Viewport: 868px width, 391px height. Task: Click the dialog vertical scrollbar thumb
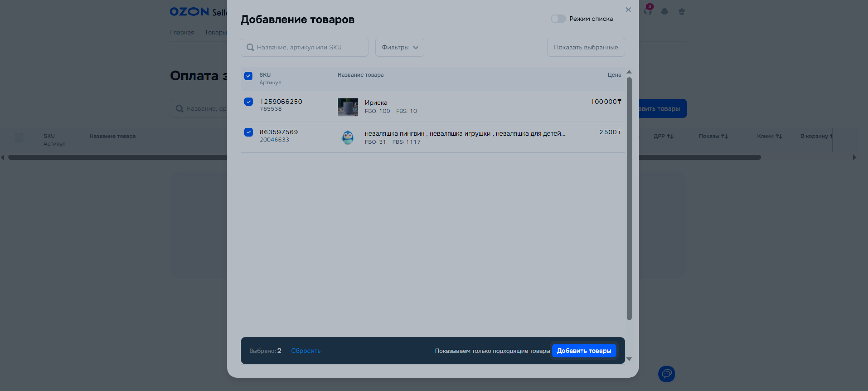point(629,199)
